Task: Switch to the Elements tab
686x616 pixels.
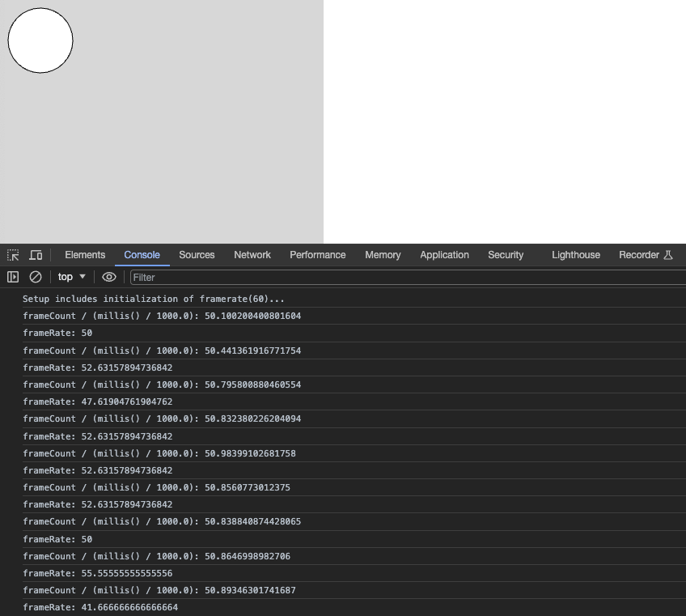Action: [85, 255]
